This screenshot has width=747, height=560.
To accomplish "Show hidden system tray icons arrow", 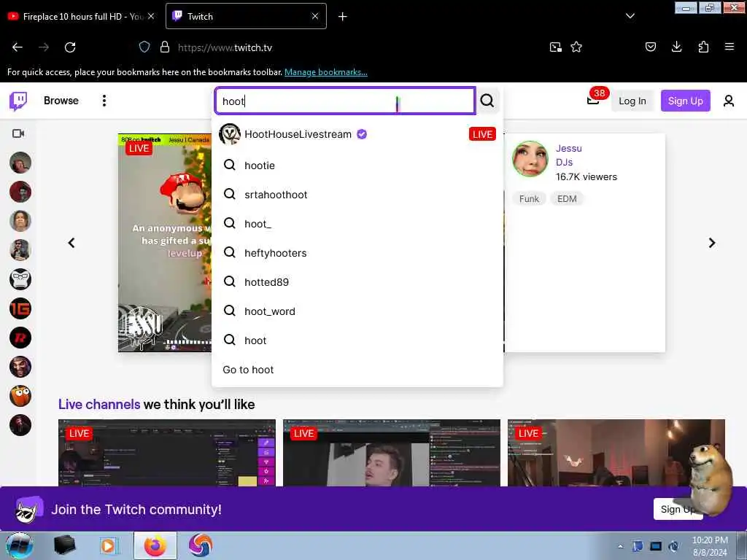I will (x=620, y=546).
